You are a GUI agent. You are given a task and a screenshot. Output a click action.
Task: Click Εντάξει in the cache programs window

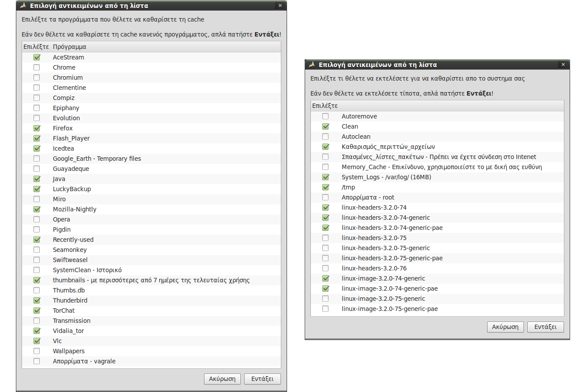coord(262,379)
